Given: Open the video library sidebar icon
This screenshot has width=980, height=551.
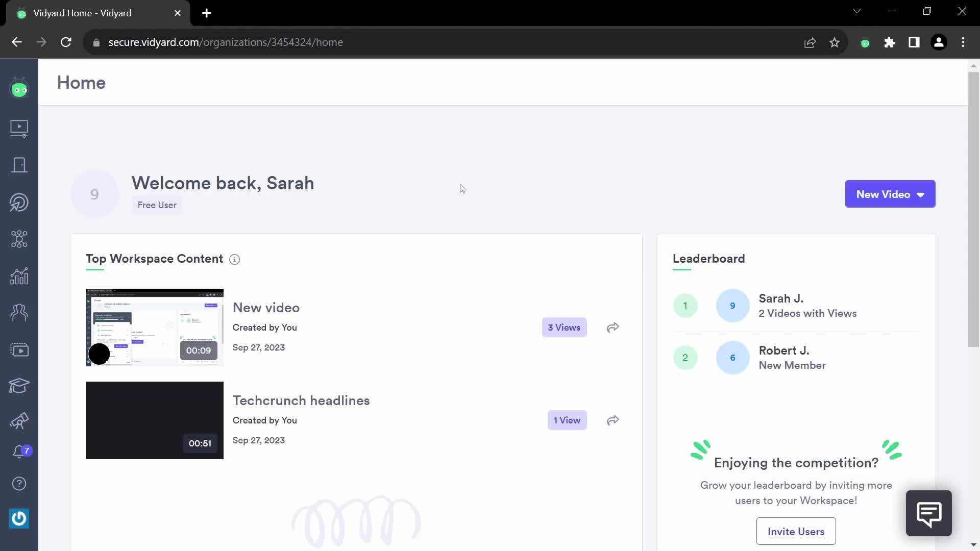Looking at the screenshot, I should coord(19,128).
